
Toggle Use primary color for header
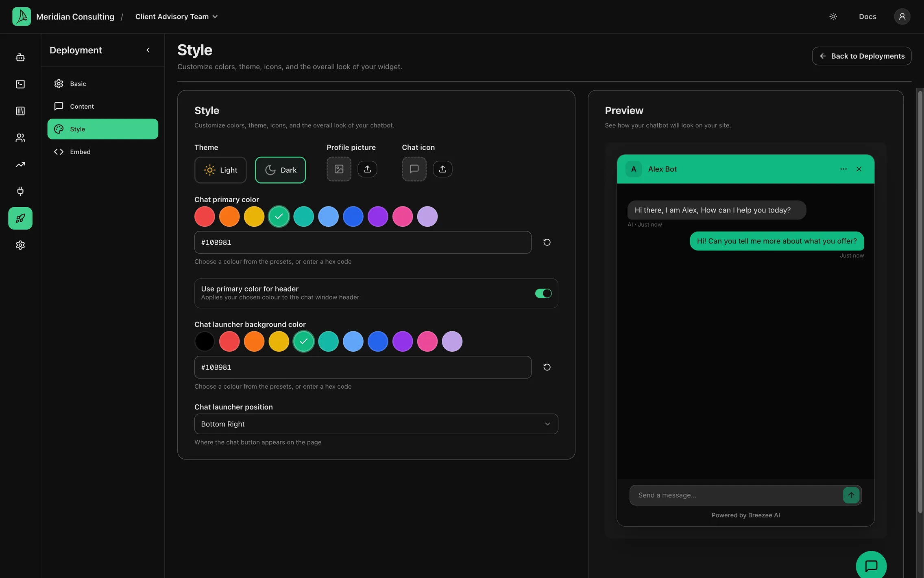click(543, 293)
